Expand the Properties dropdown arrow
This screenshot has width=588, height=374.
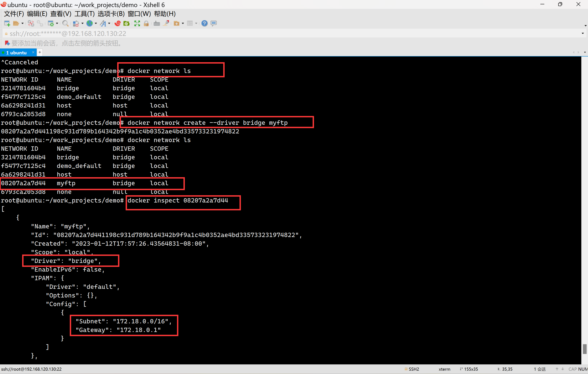(x=57, y=24)
